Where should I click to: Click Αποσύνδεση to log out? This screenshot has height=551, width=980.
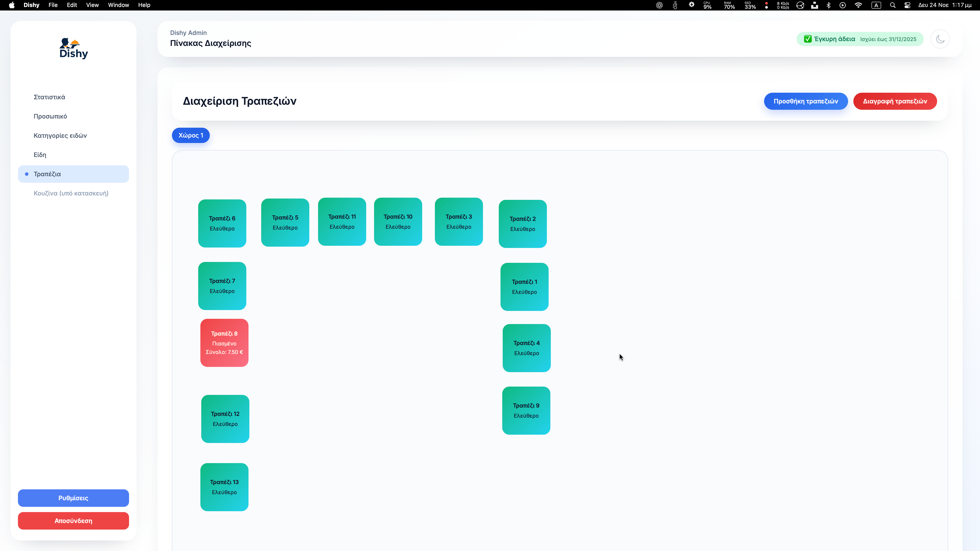[x=73, y=521]
